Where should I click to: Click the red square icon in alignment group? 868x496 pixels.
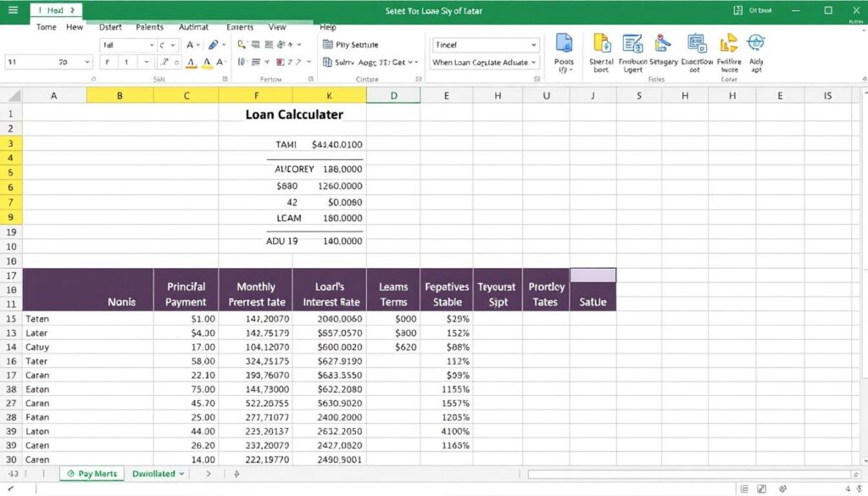click(x=280, y=62)
